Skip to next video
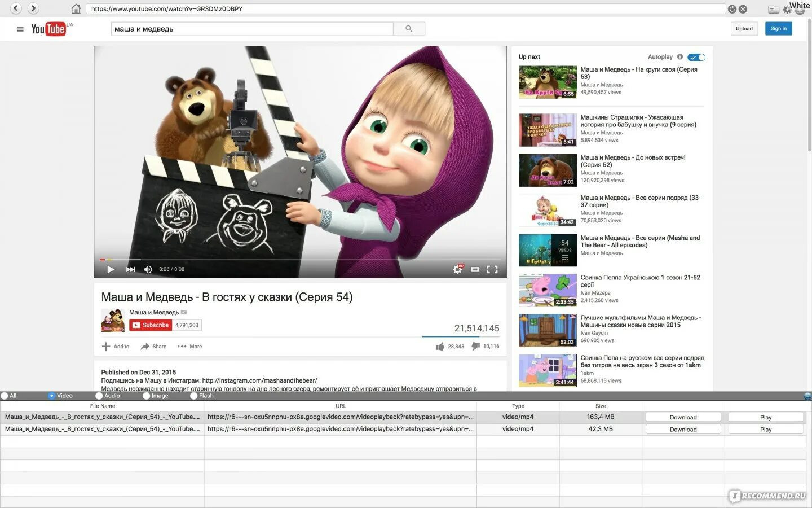Screen dimensions: 812x508 pos(130,269)
